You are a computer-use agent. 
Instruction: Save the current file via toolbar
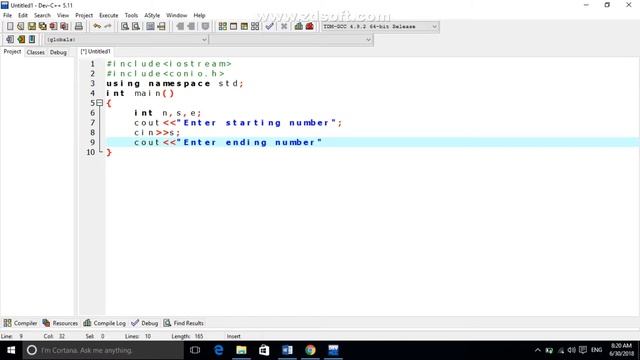(x=31, y=27)
